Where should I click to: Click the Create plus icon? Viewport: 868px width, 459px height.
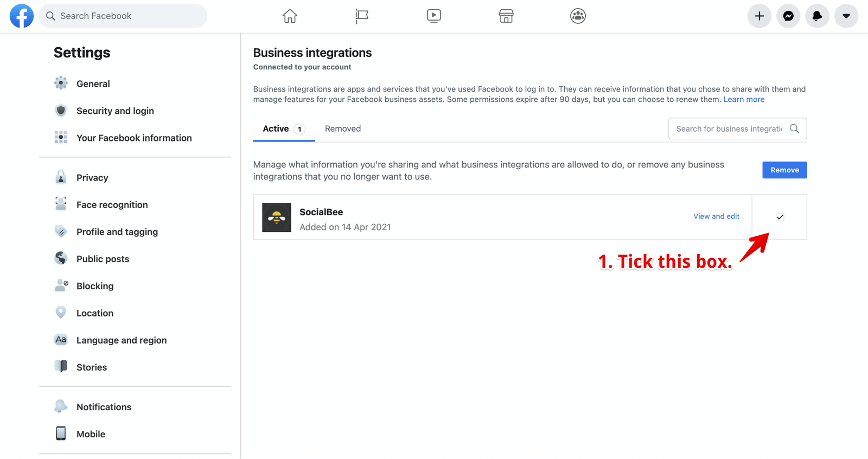(x=759, y=16)
